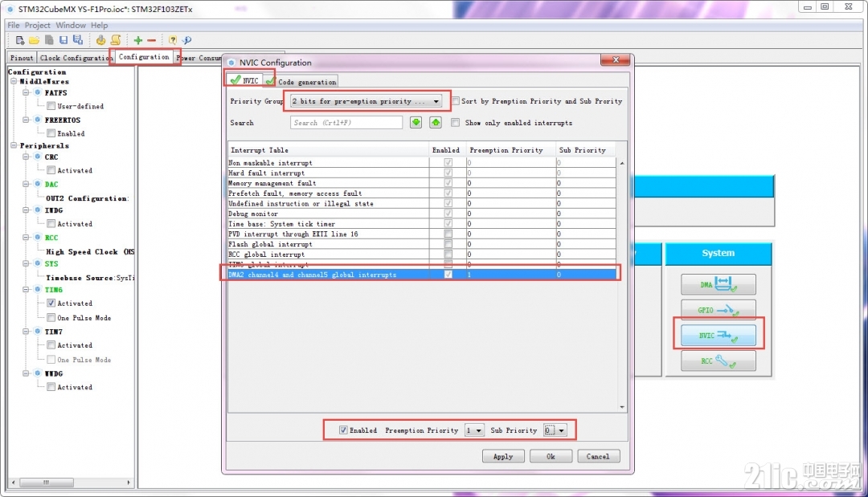Toggle WWDG Activated checkbox
868x497 pixels.
pos(51,387)
